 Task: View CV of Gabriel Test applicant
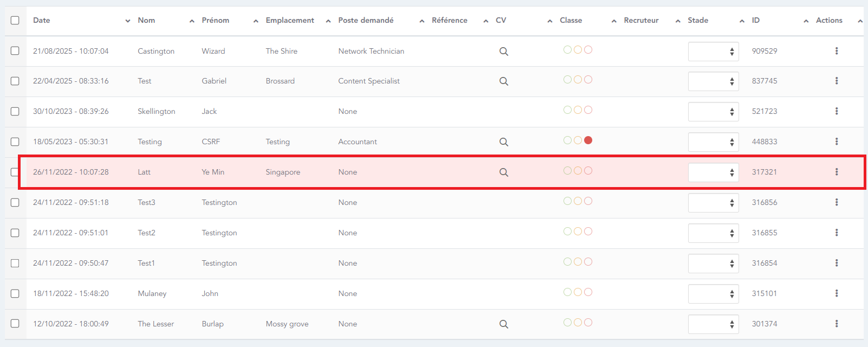(503, 81)
